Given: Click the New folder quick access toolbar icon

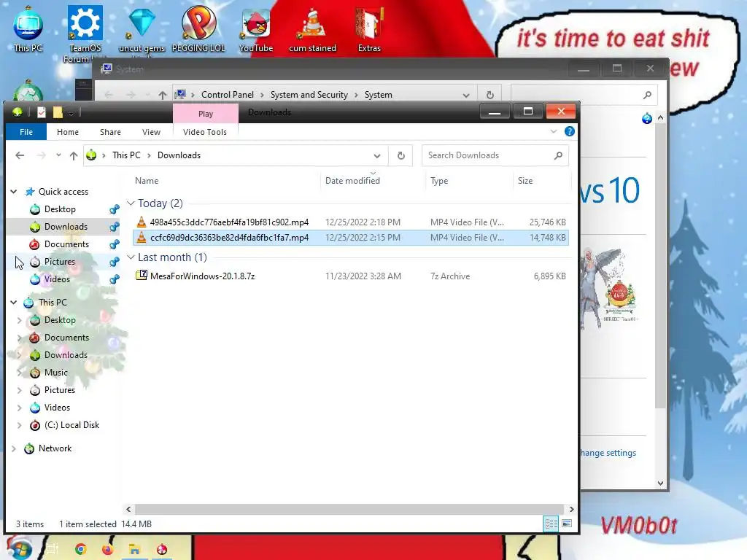Looking at the screenshot, I should (58, 112).
